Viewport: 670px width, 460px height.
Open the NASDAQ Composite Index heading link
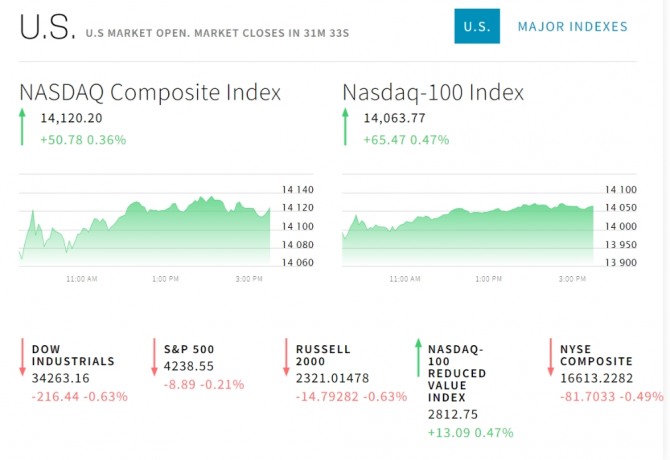(x=150, y=93)
